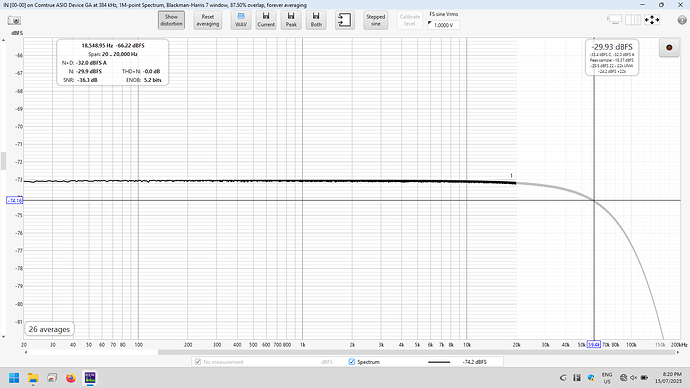Click the horizontal frequency scrollbar thumb
690x388 pixels.
(416, 352)
